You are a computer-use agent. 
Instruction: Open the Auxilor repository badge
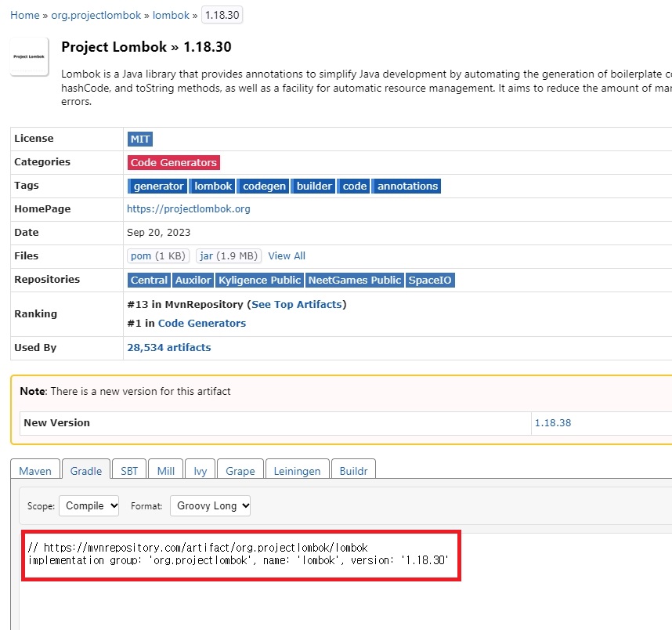(x=193, y=280)
